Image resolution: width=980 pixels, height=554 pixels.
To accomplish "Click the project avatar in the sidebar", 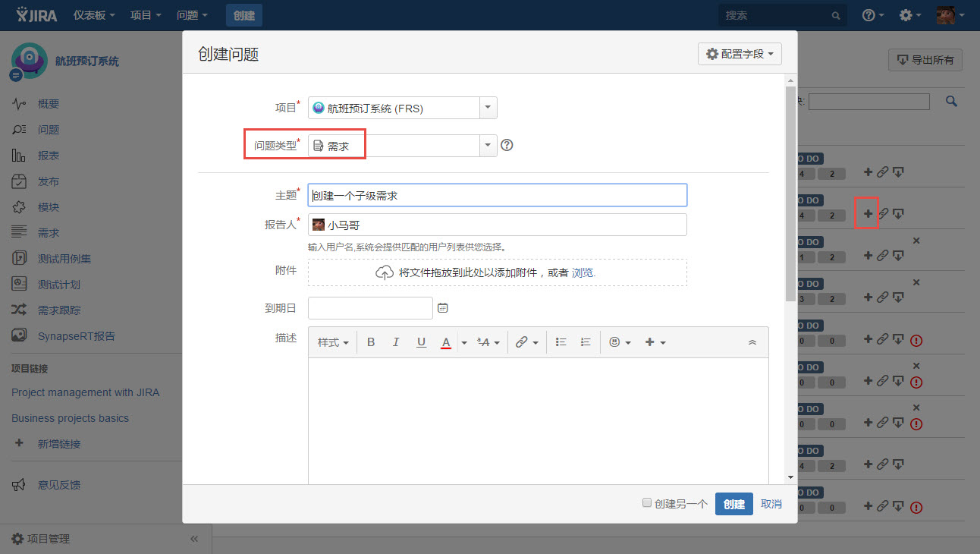I will coord(29,61).
